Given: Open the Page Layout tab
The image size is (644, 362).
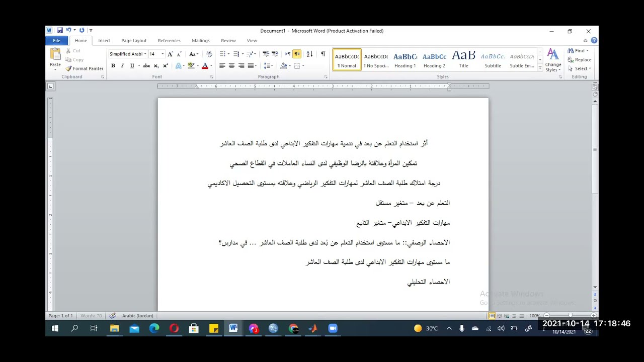Looking at the screenshot, I should coord(134,41).
